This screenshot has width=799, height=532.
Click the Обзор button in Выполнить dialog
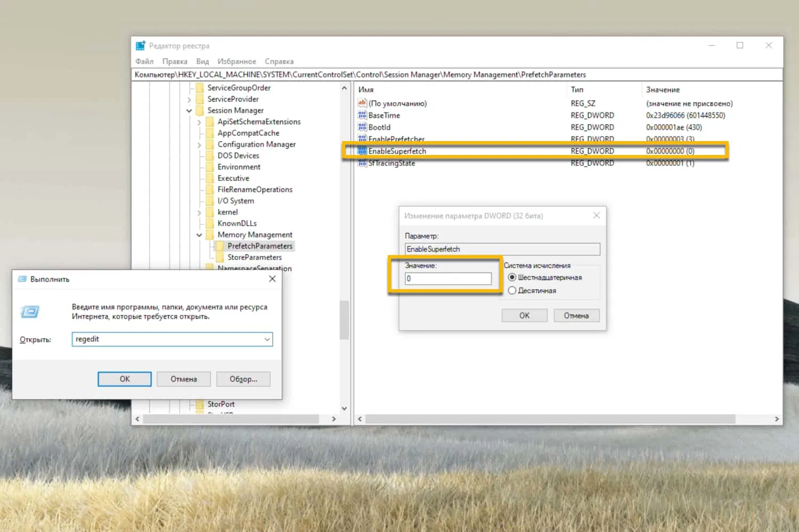point(243,379)
